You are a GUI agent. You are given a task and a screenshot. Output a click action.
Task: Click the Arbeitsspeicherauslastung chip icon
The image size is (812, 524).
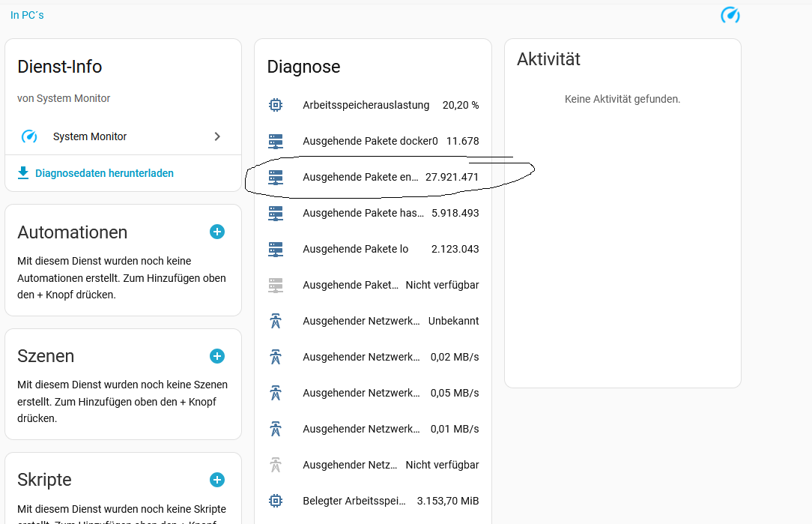click(276, 105)
